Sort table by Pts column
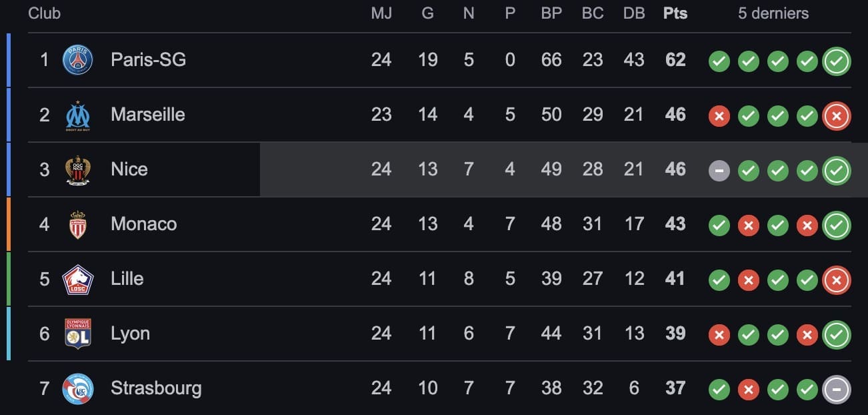 675,13
